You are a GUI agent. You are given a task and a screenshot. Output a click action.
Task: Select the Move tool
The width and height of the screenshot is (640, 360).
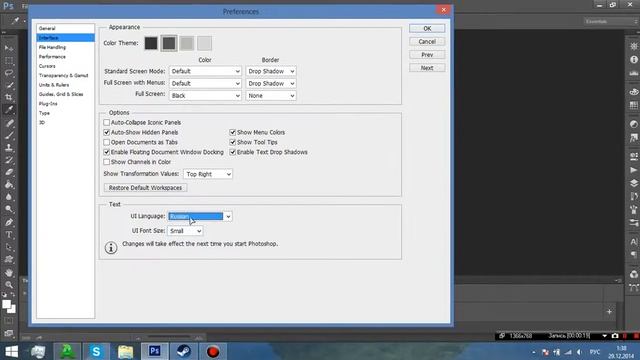pos(9,48)
